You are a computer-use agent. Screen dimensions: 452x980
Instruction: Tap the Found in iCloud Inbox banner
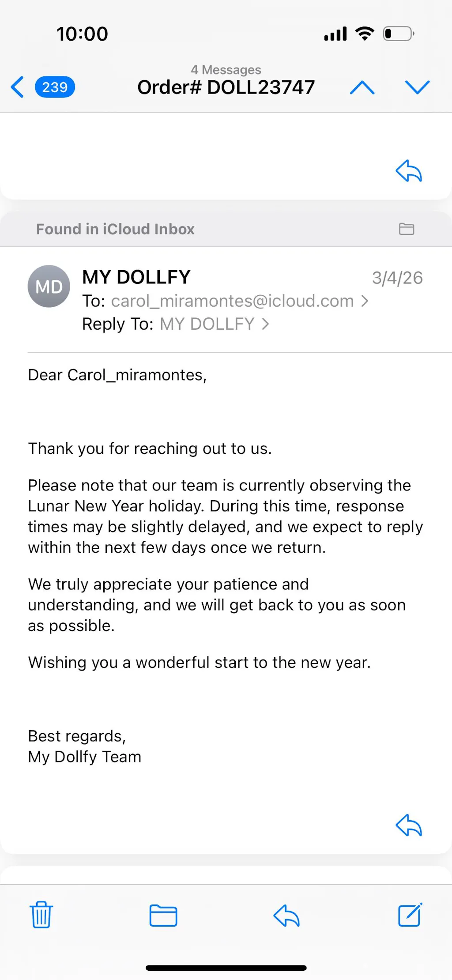[x=116, y=229]
